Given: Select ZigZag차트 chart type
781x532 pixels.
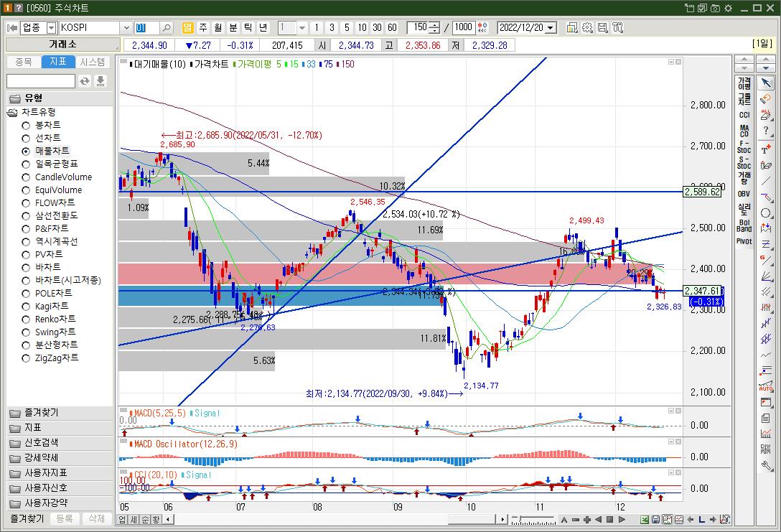Looking at the screenshot, I should [x=50, y=358].
